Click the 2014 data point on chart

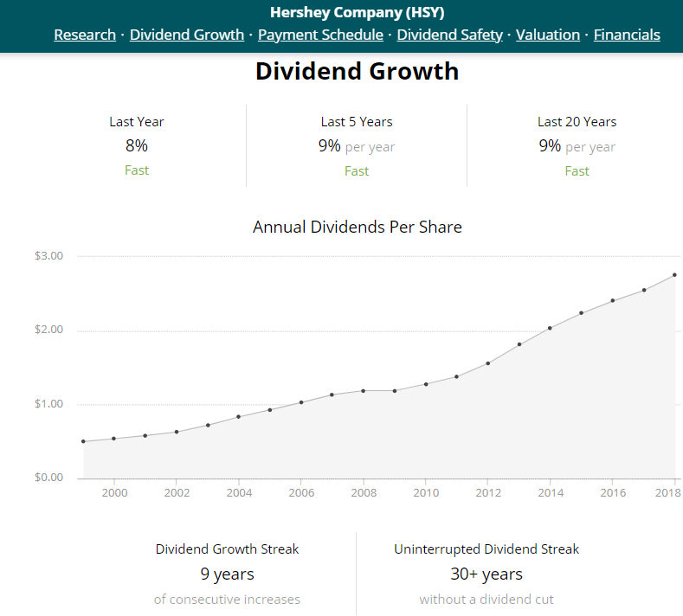tap(551, 328)
